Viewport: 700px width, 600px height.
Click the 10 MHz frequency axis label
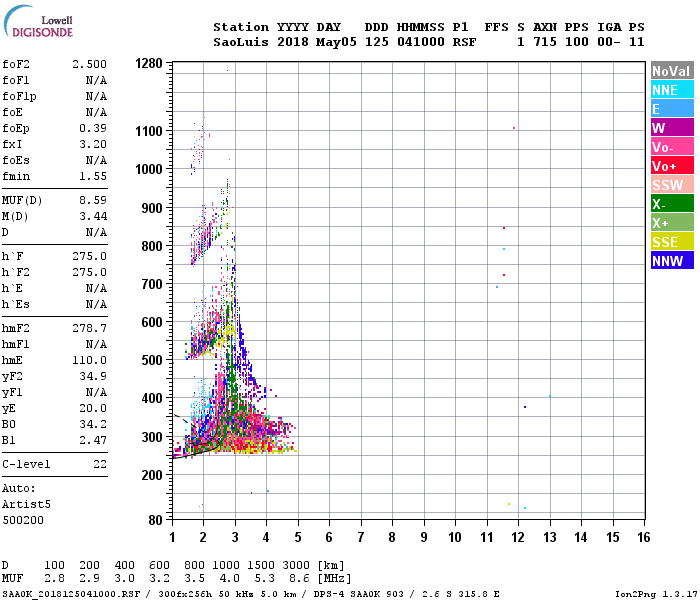[x=455, y=537]
